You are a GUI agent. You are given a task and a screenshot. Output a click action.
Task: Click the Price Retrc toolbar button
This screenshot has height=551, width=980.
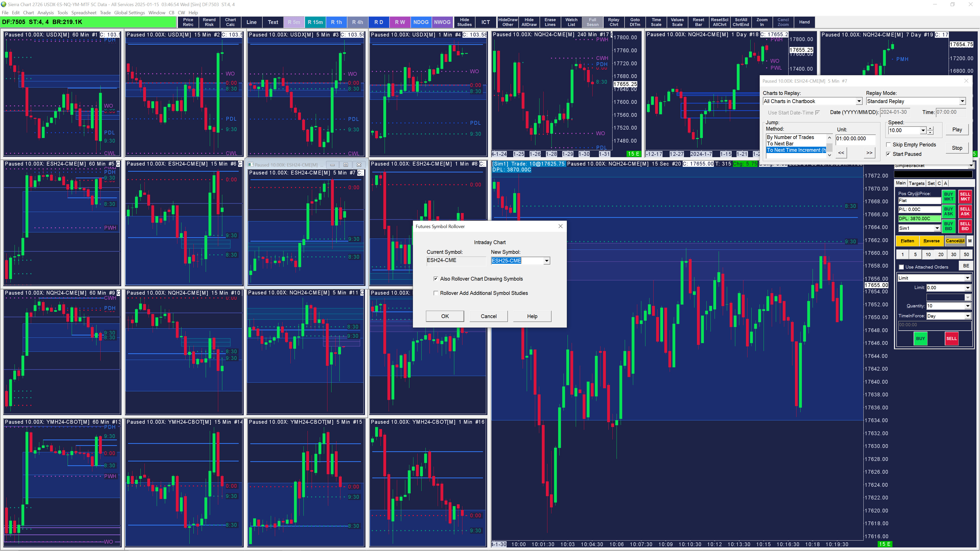188,22
